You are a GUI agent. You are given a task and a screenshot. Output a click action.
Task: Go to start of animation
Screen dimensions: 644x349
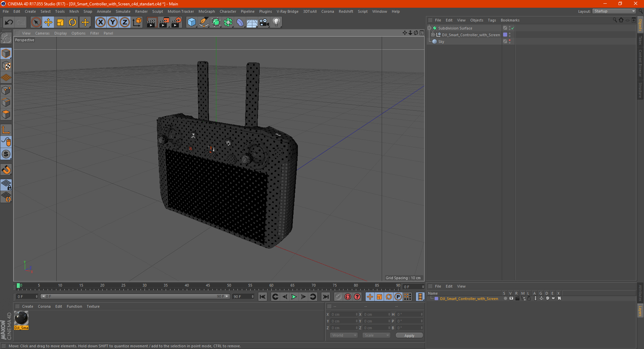(x=263, y=297)
